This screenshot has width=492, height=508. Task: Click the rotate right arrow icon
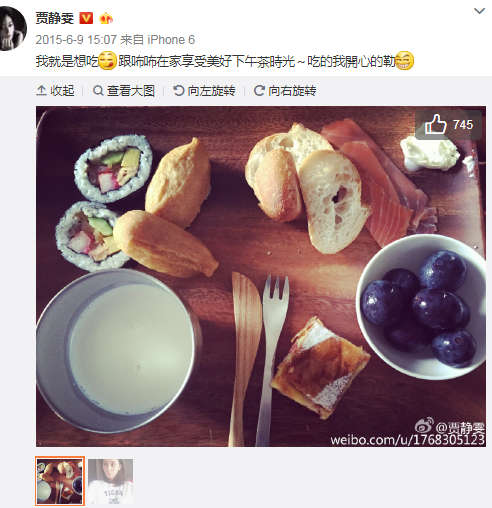click(259, 90)
